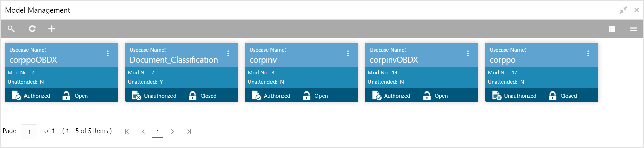This screenshot has height=148, width=644.
Task: Click the Authorized document icon on corppoOBDX
Action: (x=17, y=96)
